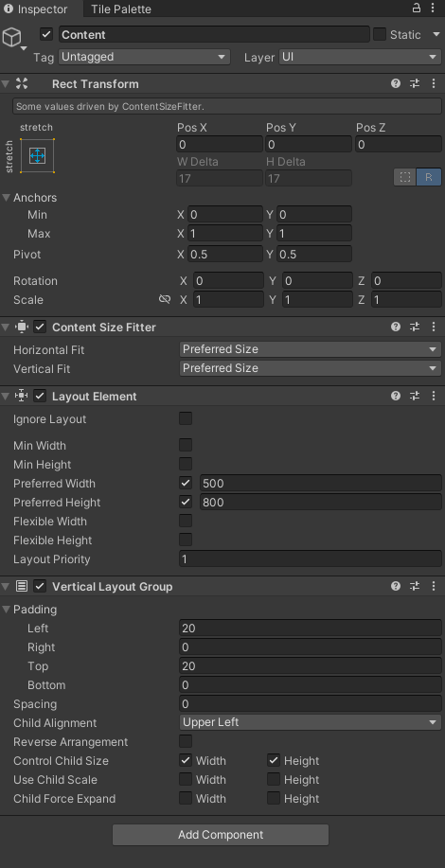Screen dimensions: 445x868
Task: Toggle the scale constrain proportions link icon
Action: (x=165, y=299)
